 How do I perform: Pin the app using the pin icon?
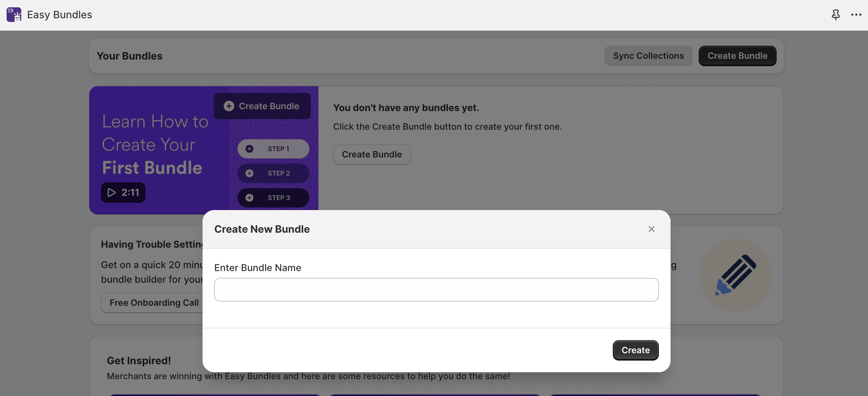click(835, 15)
